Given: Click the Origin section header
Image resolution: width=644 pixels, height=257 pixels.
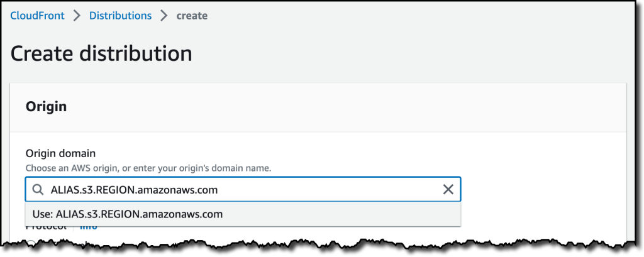Looking at the screenshot, I should [x=46, y=107].
